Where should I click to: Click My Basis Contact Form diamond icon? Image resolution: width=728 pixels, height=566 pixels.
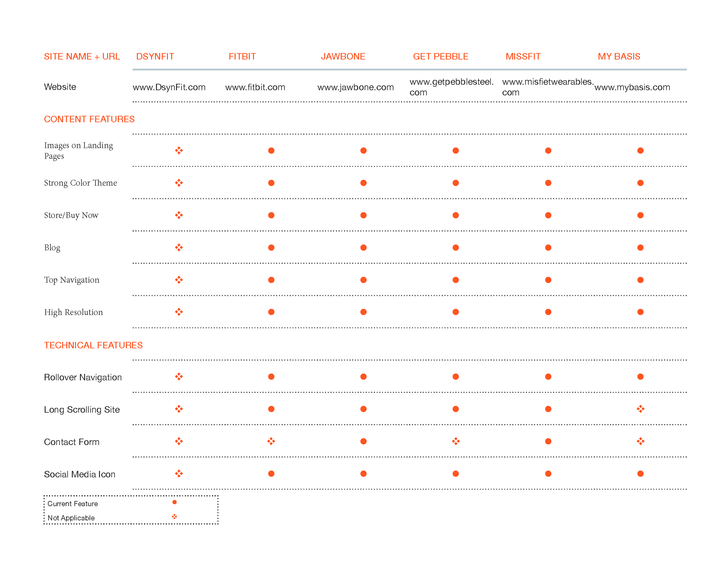[640, 441]
